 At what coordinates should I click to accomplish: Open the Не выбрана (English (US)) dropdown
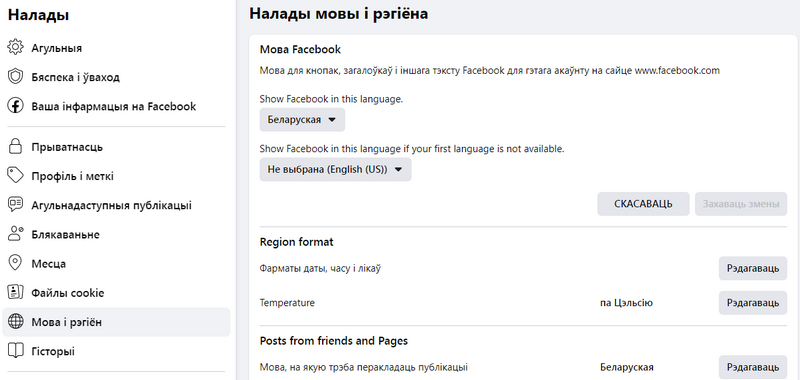pos(335,170)
